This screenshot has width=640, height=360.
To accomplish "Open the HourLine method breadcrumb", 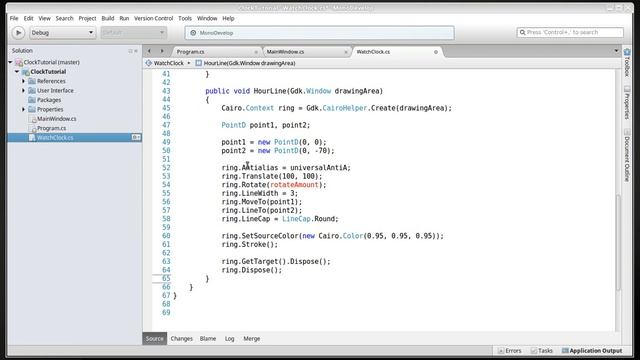I will tap(245, 63).
